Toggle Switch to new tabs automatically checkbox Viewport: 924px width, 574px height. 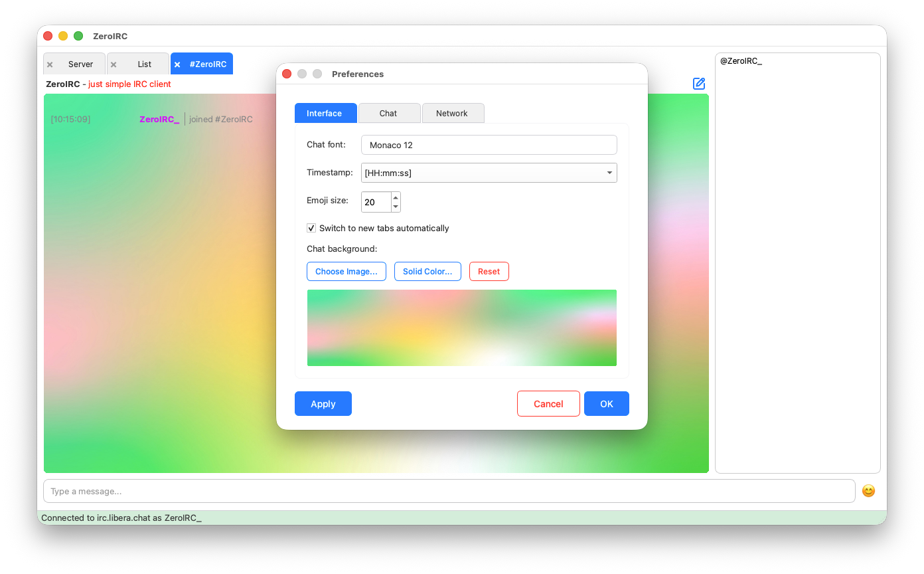click(x=311, y=228)
